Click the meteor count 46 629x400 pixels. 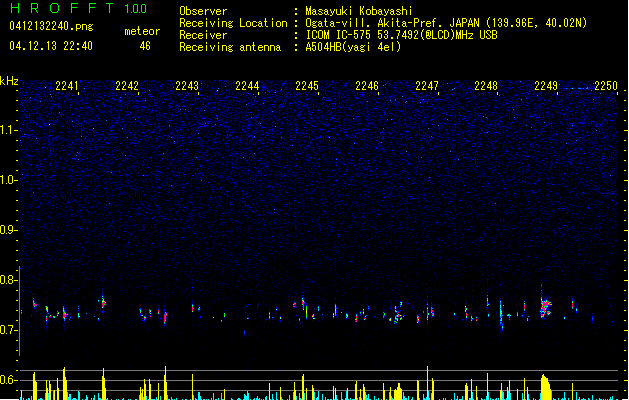click(x=145, y=46)
